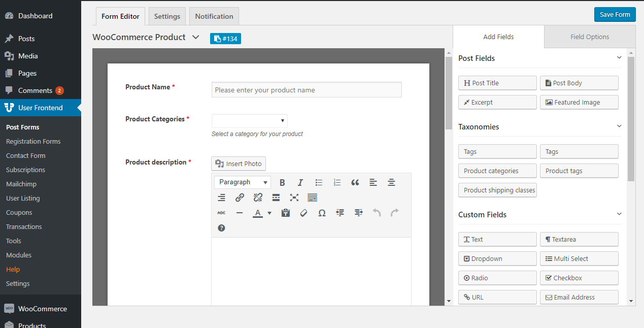Image resolution: width=644 pixels, height=328 pixels.
Task: Click the redo arrow in editor
Action: (x=395, y=213)
